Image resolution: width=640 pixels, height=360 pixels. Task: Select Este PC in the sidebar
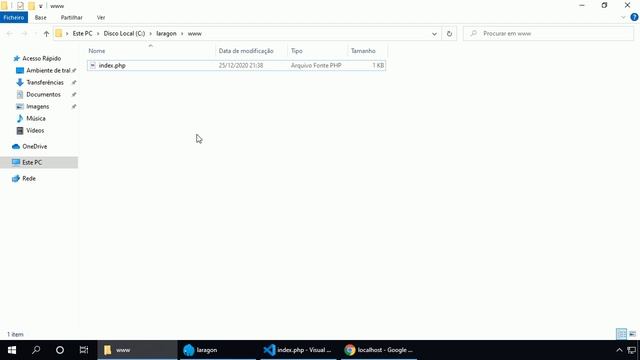pyautogui.click(x=39, y=162)
